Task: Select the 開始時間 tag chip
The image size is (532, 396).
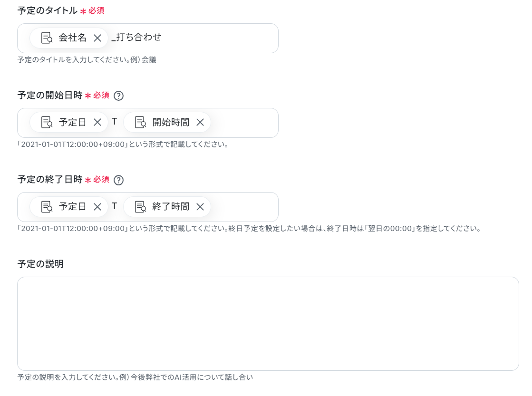Action: tap(167, 122)
